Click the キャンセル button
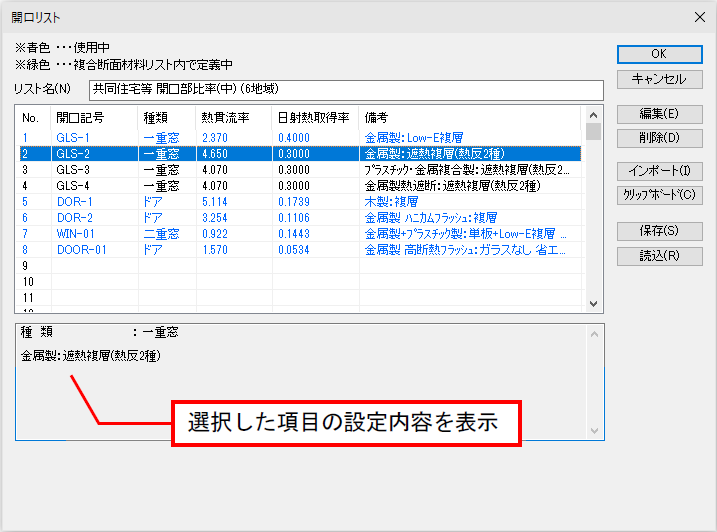717x532 pixels. 659,79
